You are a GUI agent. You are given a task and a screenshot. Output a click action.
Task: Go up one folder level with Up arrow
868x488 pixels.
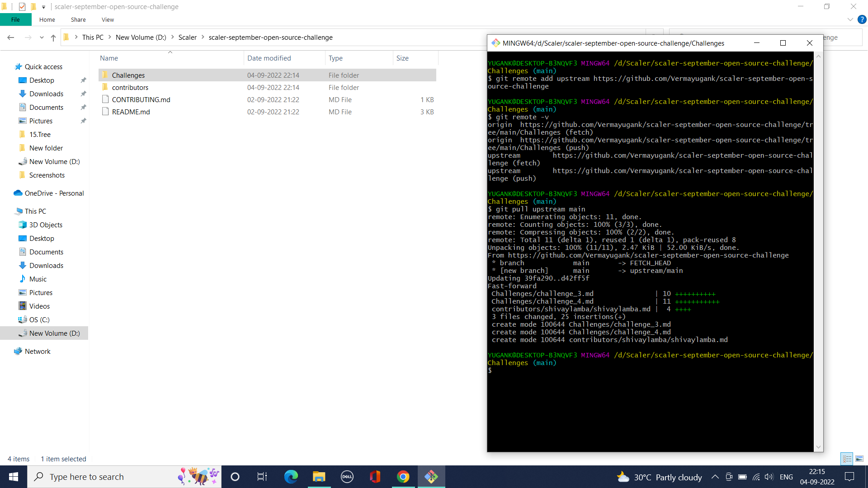(53, 38)
